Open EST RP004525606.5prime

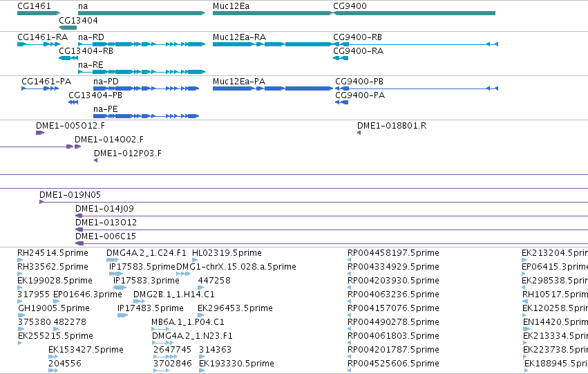(393, 364)
